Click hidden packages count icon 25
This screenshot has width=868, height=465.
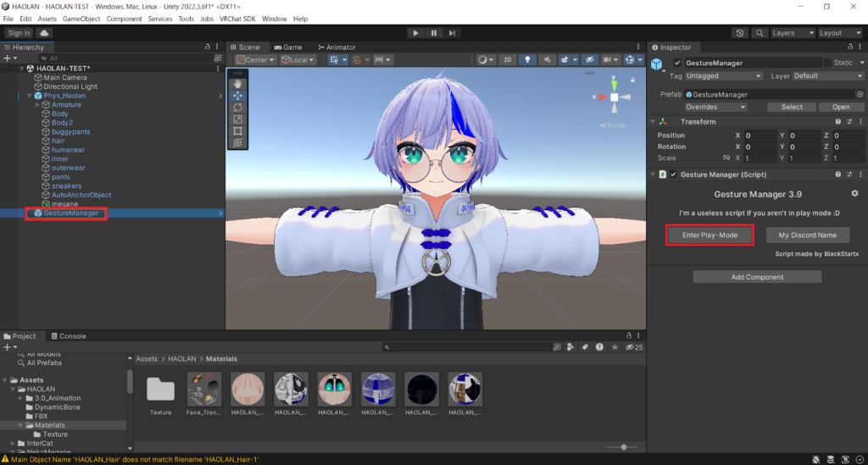(x=634, y=347)
